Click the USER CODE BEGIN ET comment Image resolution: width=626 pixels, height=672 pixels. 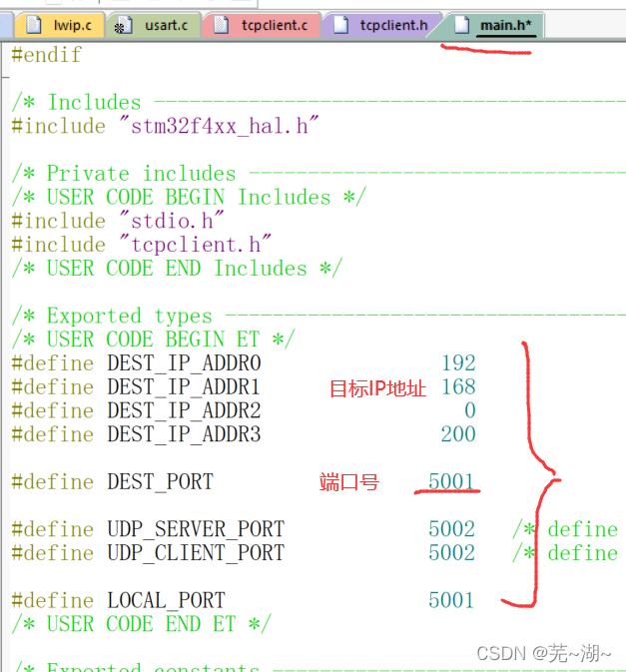click(153, 339)
